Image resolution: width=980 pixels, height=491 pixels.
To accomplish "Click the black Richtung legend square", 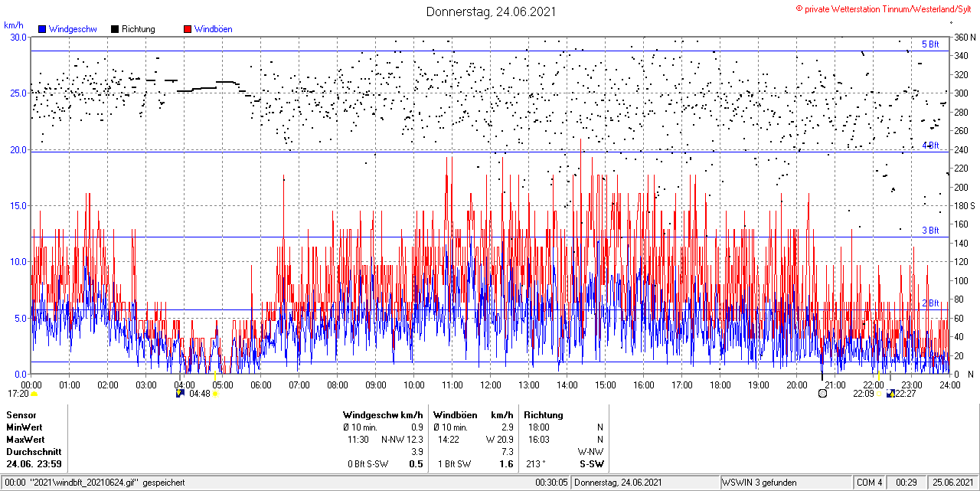I will point(115,29).
